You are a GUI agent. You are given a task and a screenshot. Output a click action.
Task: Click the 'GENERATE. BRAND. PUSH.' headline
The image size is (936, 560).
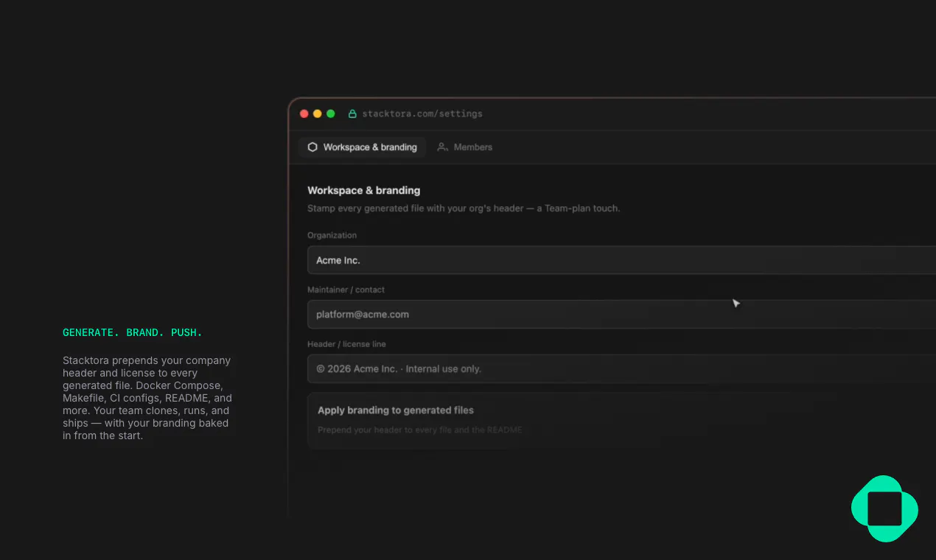coord(133,332)
